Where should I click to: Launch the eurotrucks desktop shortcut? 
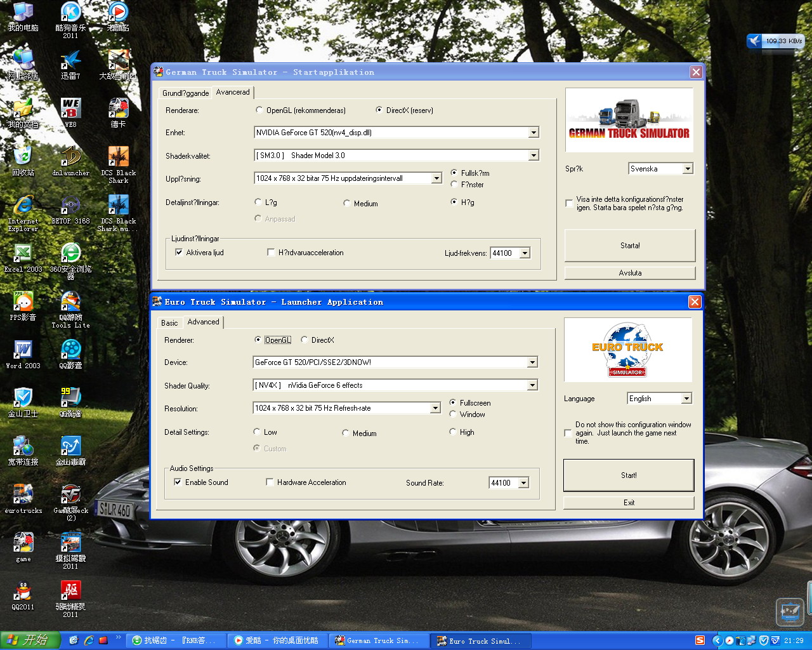pyautogui.click(x=23, y=500)
